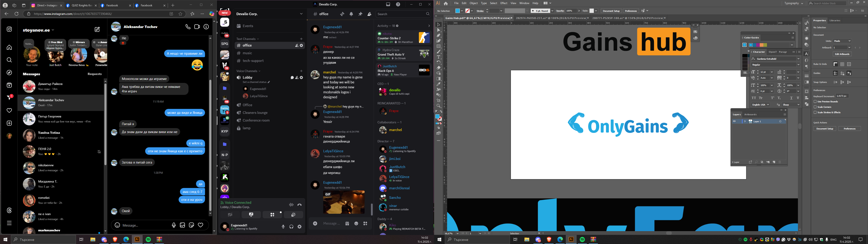
Task: Hide Layer 1 with eye icon
Action: 734,121
